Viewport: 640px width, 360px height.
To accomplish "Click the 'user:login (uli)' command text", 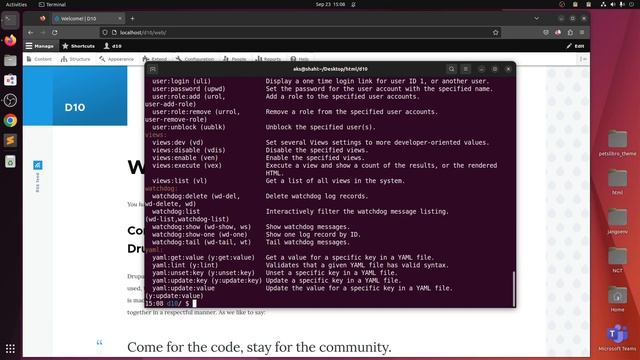I will pyautogui.click(x=181, y=81).
